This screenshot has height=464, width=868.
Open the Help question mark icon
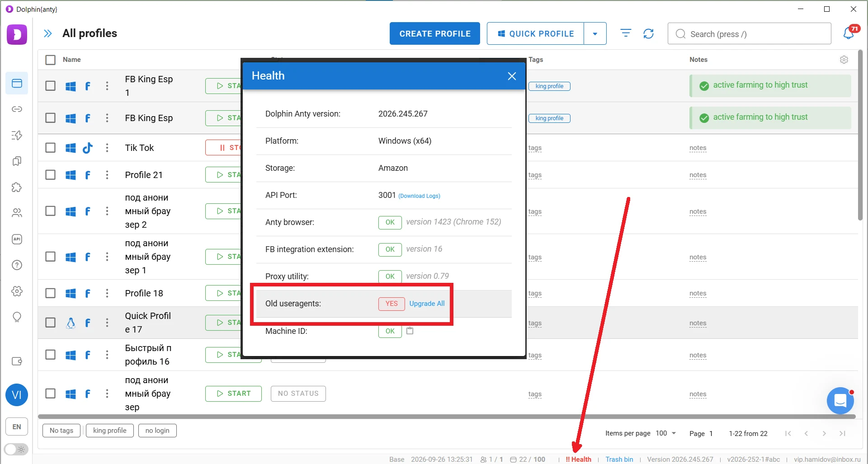(x=17, y=265)
